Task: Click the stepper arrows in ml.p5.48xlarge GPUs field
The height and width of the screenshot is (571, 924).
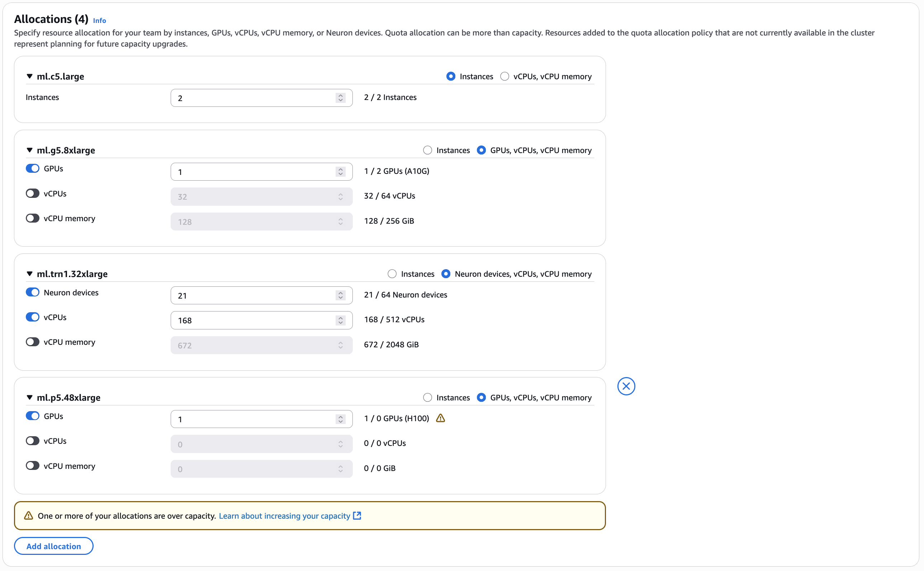Action: (x=340, y=419)
